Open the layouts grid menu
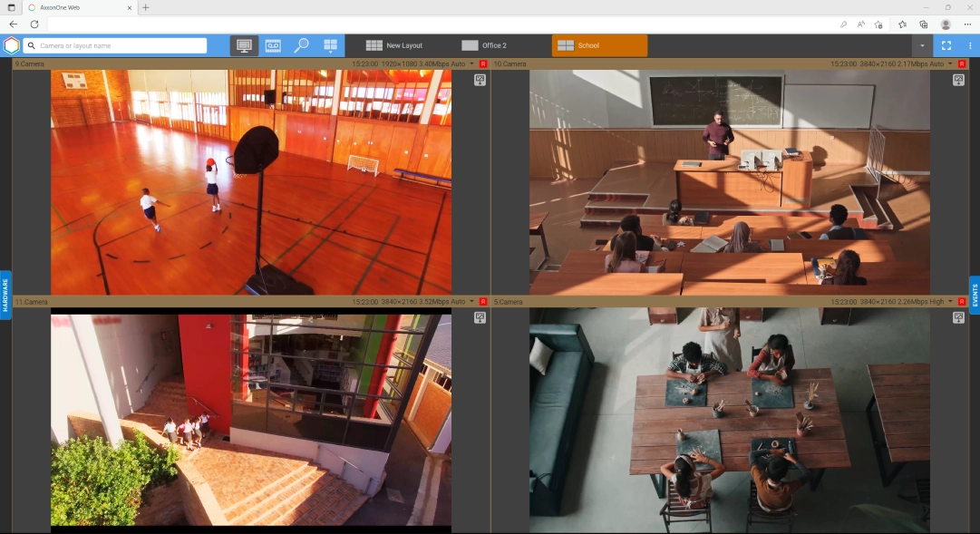The width and height of the screenshot is (980, 534). [330, 45]
